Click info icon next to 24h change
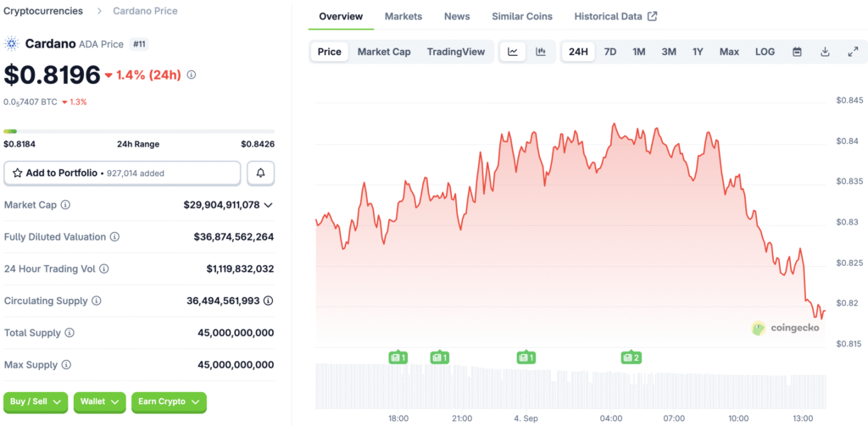 tap(192, 75)
